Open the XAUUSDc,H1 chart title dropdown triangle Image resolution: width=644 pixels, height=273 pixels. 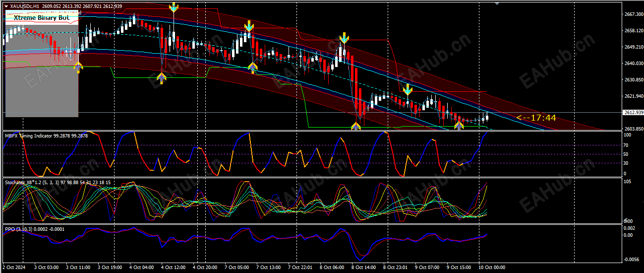pyautogui.click(x=6, y=6)
